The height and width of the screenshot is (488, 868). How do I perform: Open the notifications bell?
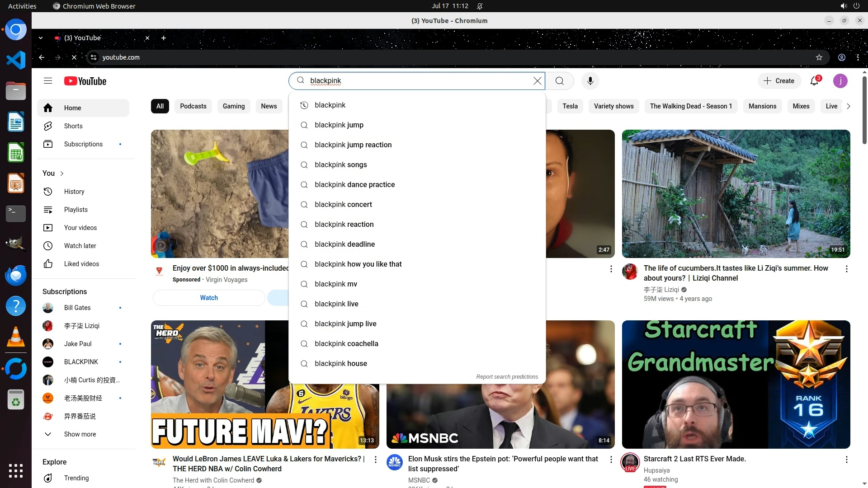coord(814,81)
